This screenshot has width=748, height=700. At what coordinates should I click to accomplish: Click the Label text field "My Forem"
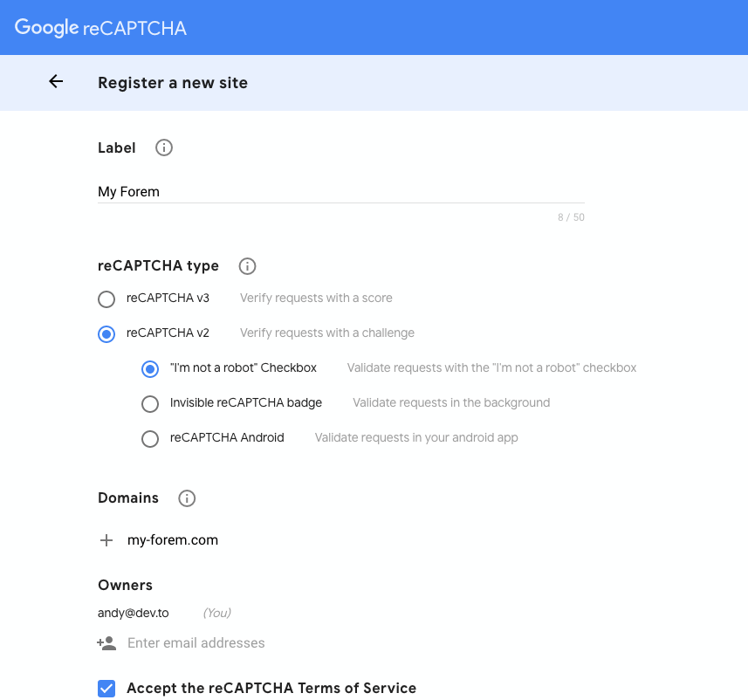340,192
